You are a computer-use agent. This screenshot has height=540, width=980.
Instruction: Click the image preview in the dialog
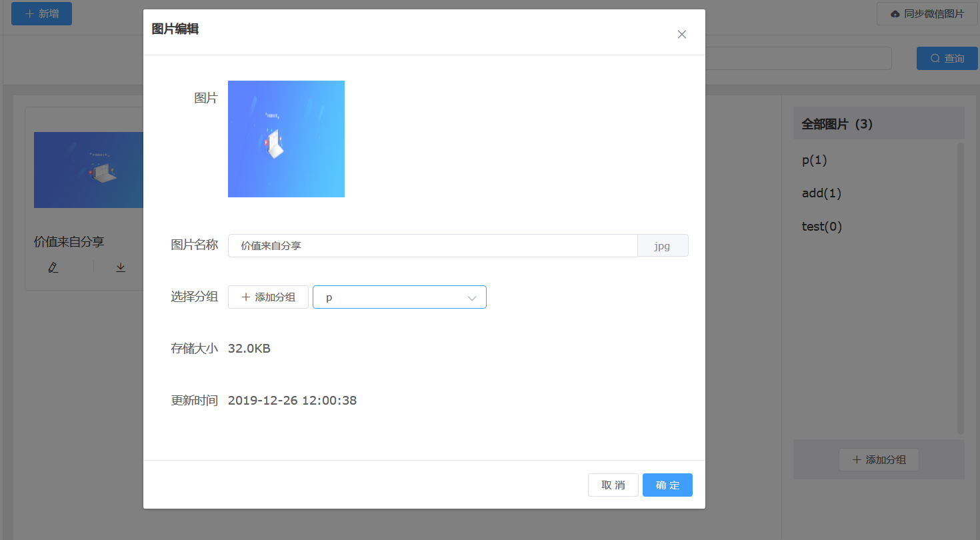pyautogui.click(x=286, y=139)
